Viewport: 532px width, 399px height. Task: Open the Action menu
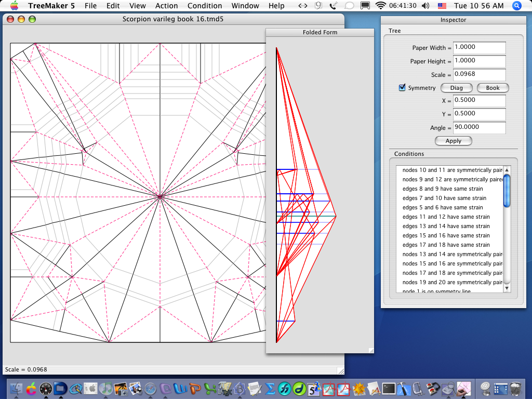166,6
